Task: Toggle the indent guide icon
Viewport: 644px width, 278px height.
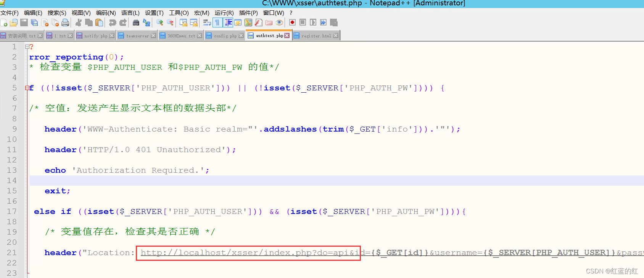Action: point(228,23)
